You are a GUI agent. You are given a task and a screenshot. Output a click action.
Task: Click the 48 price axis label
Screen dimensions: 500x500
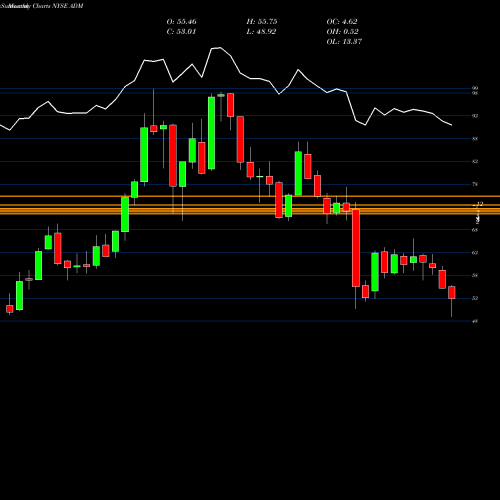coord(475,321)
